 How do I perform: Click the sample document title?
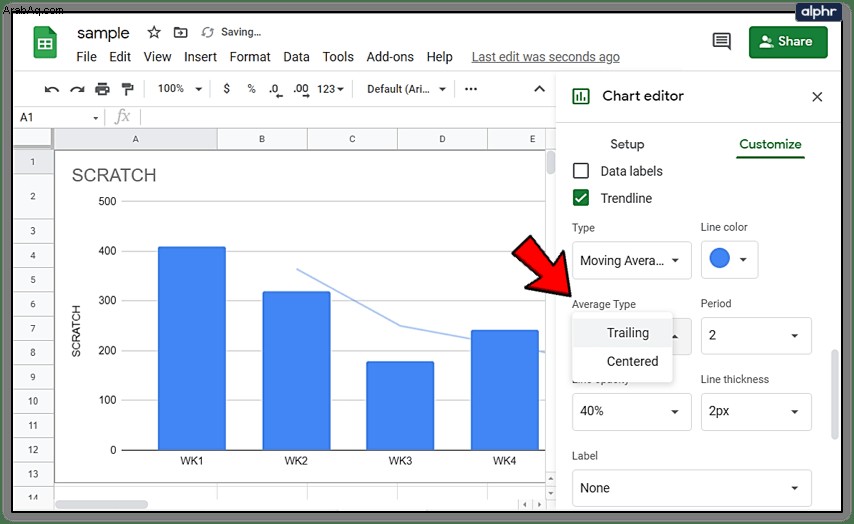[x=103, y=33]
